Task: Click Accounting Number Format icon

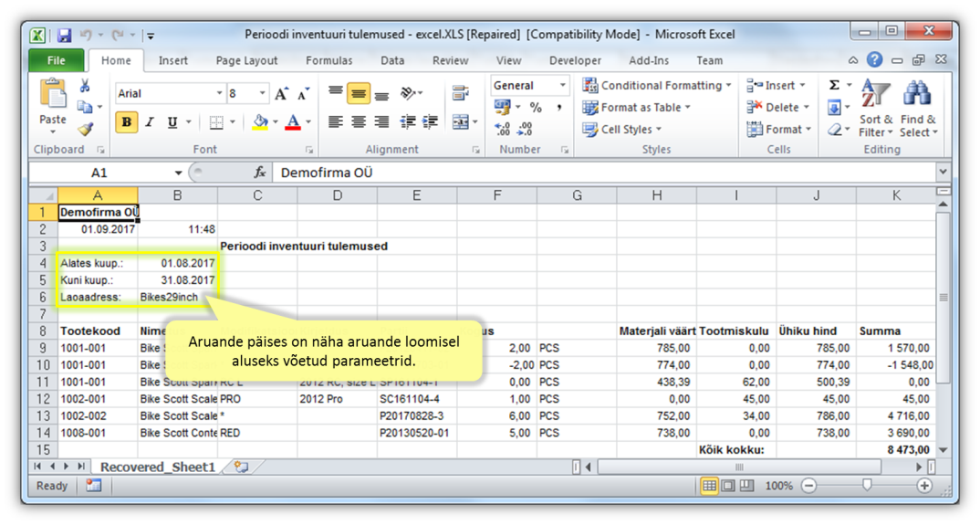Action: click(502, 107)
